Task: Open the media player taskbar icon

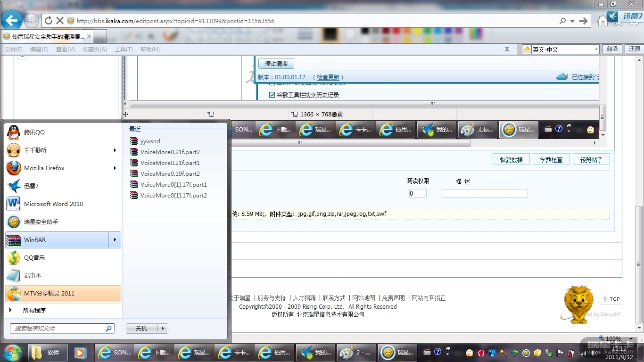Action: pyautogui.click(x=80, y=352)
